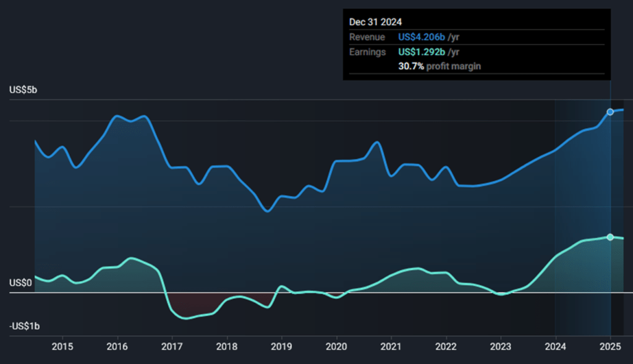This screenshot has width=633, height=364.
Task: Toggle the Earnings series via its tooltip label
Action: 368,52
